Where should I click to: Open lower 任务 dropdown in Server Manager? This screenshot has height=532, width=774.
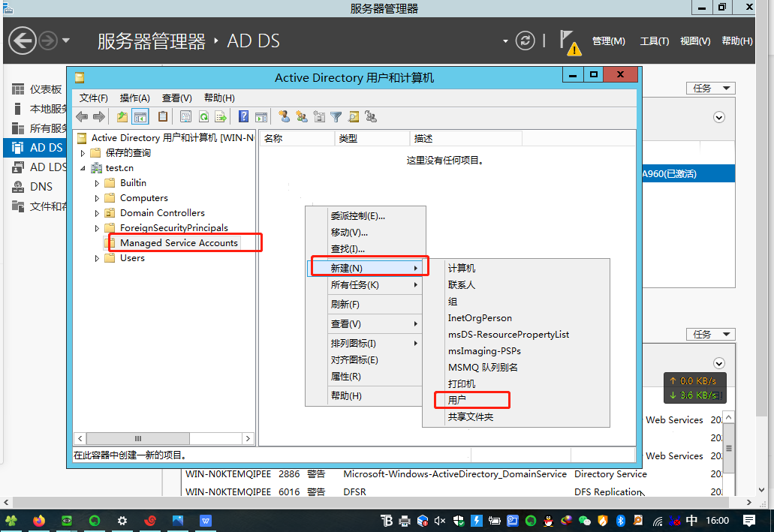click(711, 335)
